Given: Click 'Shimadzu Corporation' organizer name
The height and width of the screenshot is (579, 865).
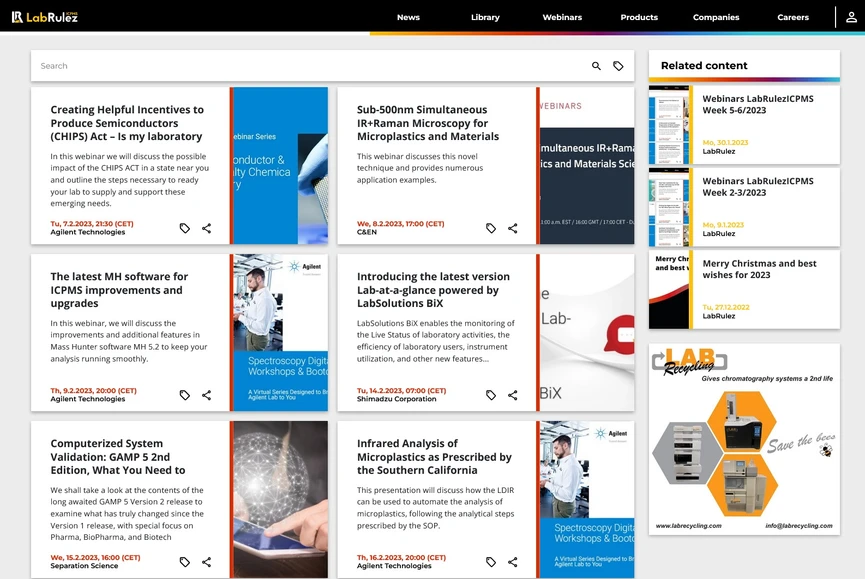Looking at the screenshot, I should 397,399.
